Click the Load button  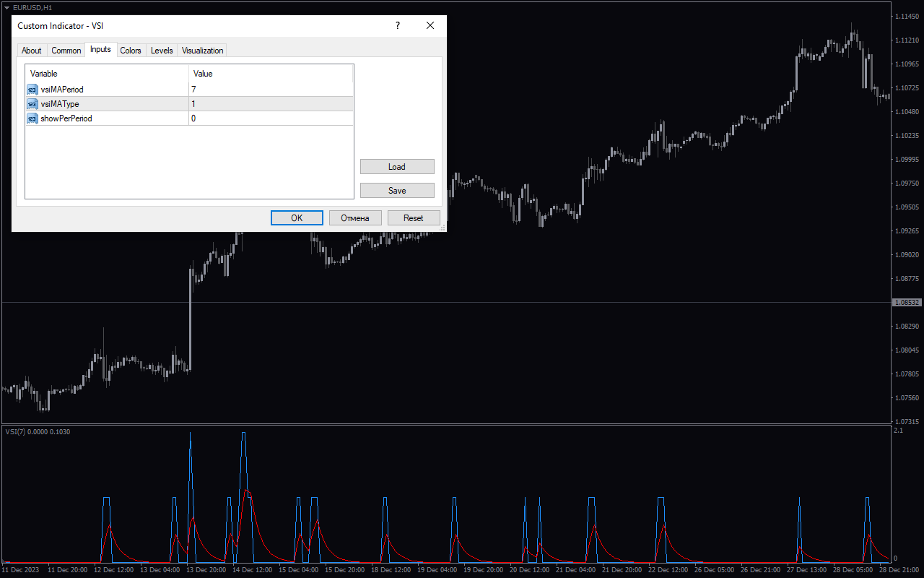point(397,167)
